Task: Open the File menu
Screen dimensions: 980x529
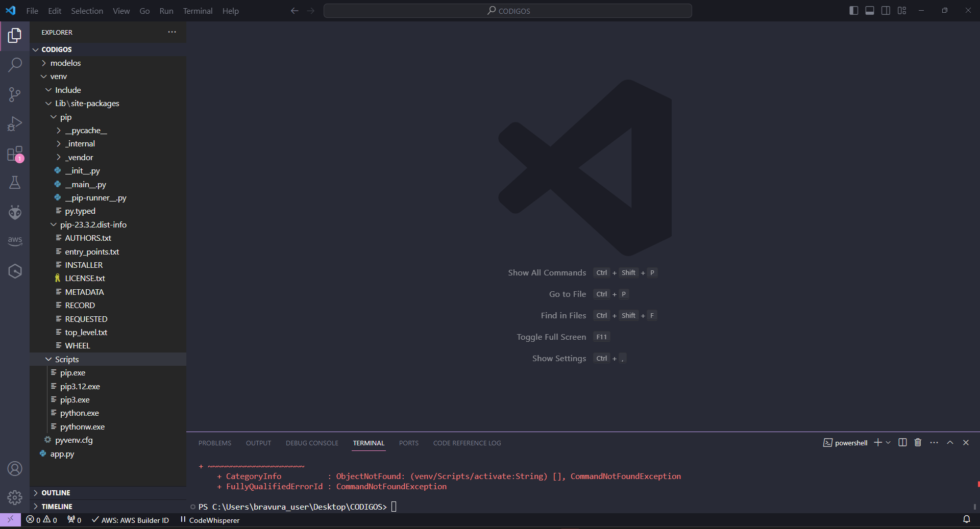Action: pyautogui.click(x=32, y=11)
